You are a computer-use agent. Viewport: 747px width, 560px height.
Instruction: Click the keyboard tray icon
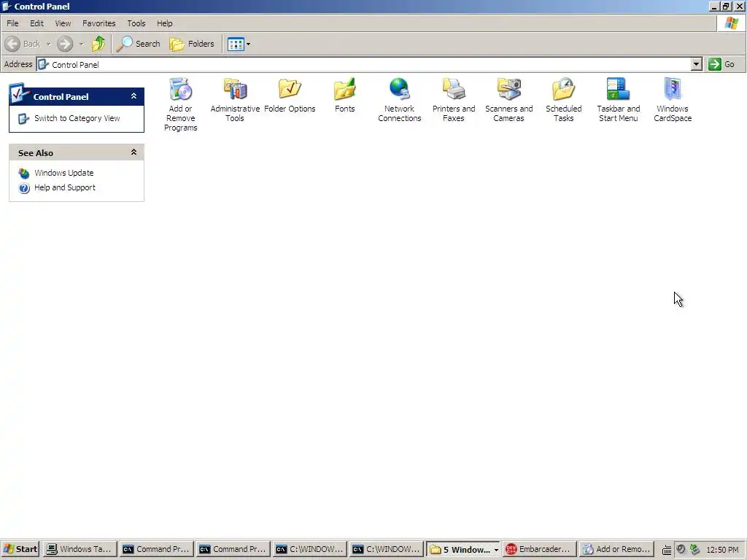(x=667, y=550)
